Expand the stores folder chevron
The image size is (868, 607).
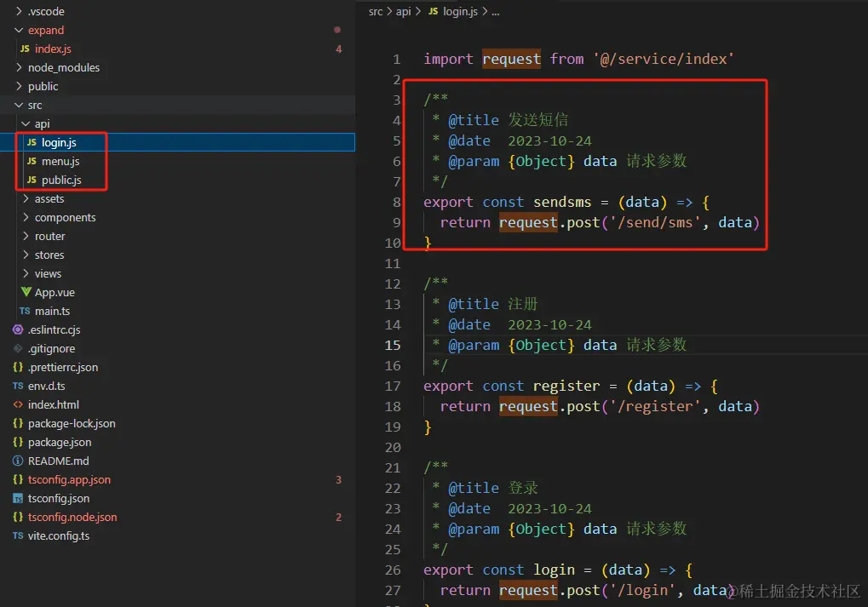pos(26,255)
